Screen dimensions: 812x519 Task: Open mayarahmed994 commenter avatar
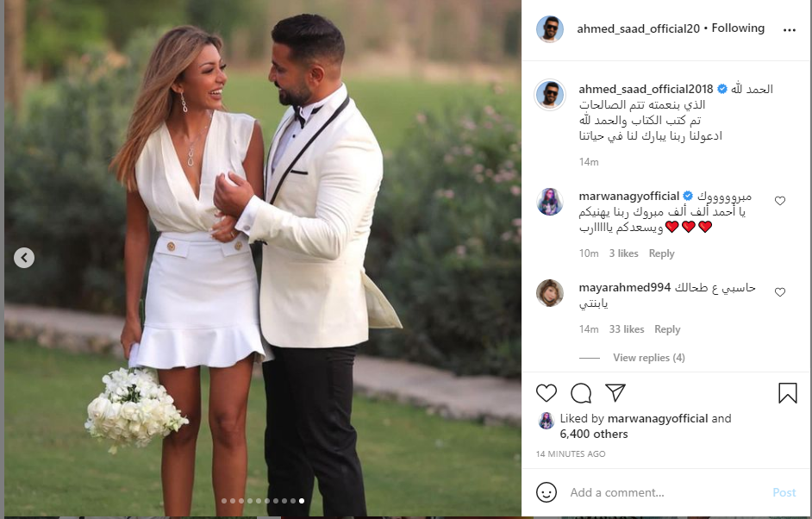549,292
